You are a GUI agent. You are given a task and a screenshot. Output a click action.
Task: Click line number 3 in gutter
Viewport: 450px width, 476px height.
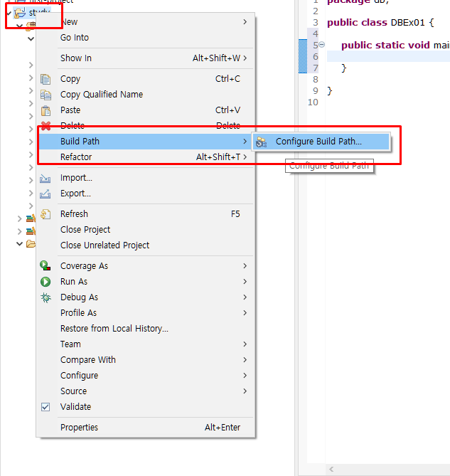[316, 23]
